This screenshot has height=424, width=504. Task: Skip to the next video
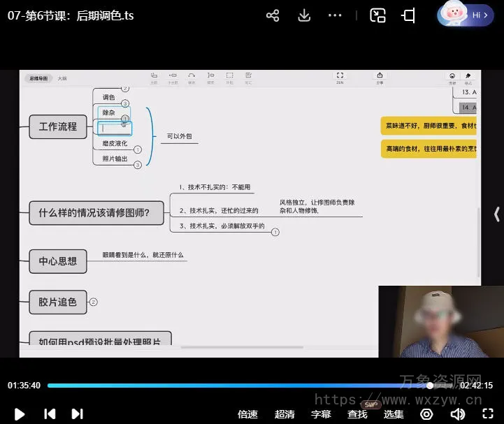(78, 414)
